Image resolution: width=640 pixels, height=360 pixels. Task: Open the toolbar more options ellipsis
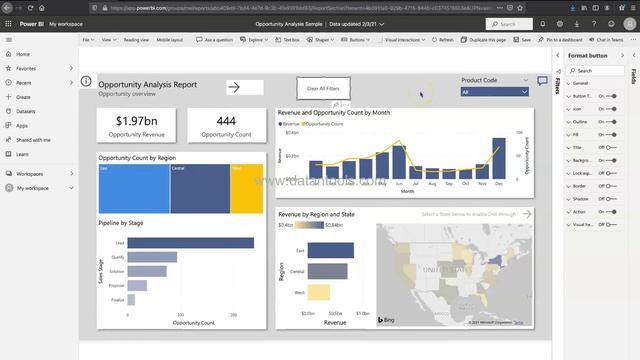click(x=633, y=40)
